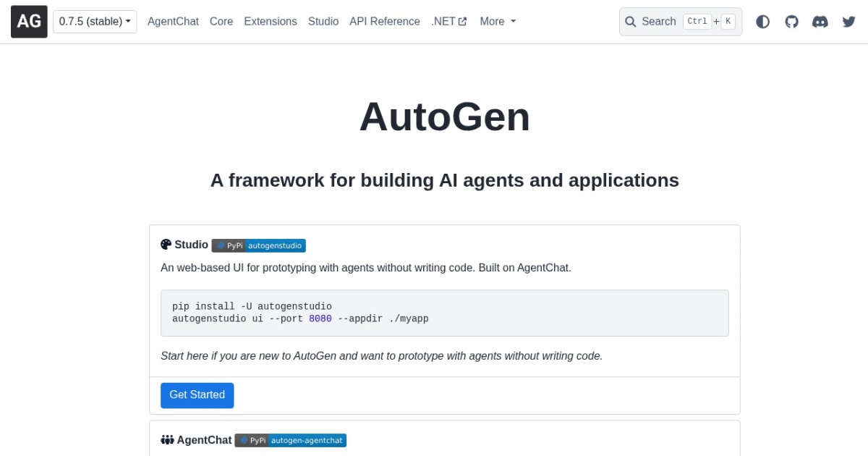Open the API Reference page
868x456 pixels.
point(384,21)
